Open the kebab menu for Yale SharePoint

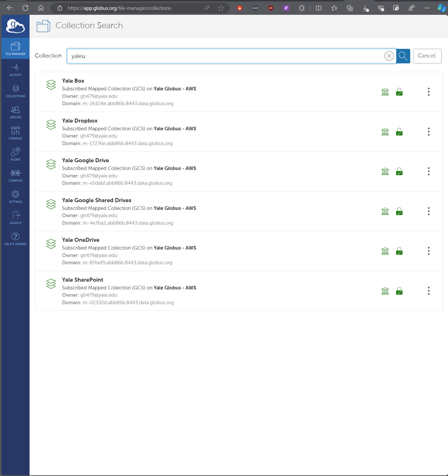coord(428,291)
